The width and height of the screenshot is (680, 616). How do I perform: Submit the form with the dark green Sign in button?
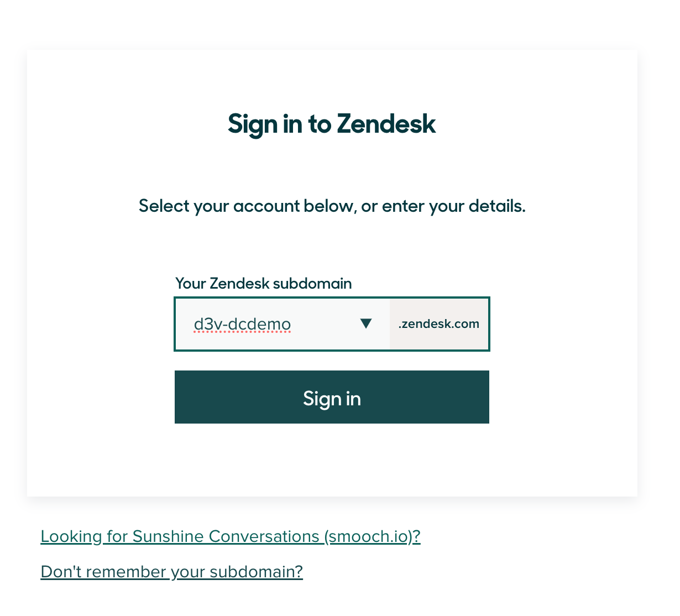pos(332,397)
